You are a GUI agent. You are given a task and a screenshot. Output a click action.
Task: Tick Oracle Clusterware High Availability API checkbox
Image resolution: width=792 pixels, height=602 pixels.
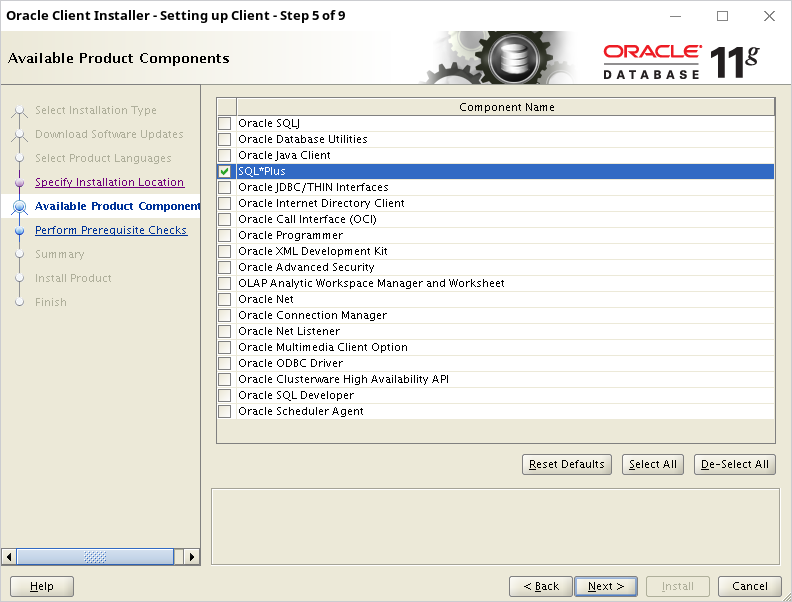tap(224, 379)
